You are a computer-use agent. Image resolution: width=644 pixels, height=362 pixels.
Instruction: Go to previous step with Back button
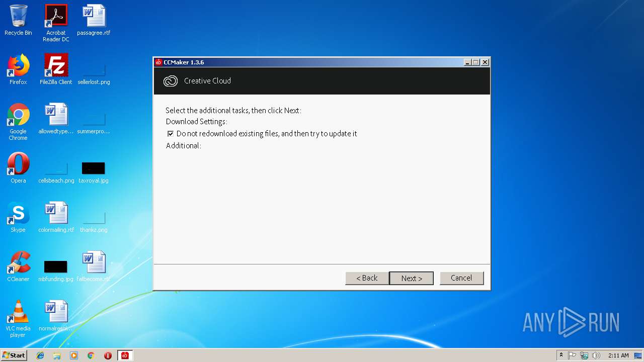[x=367, y=278]
